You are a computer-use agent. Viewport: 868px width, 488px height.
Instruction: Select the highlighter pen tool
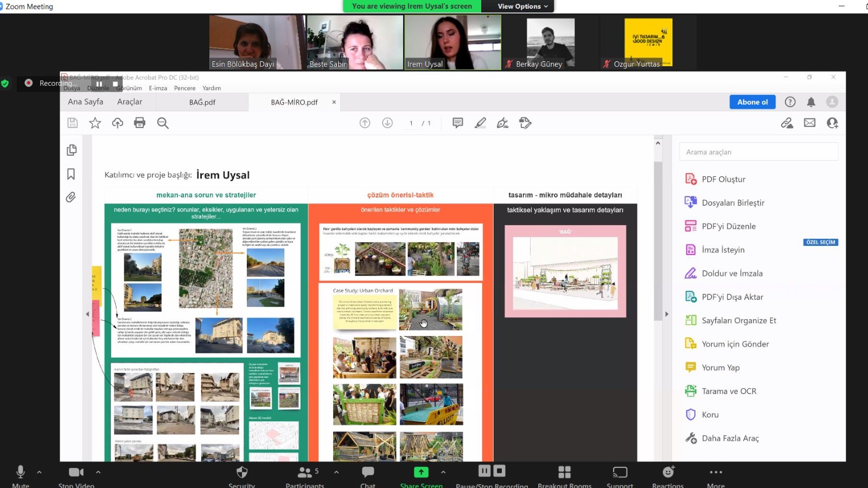[480, 123]
